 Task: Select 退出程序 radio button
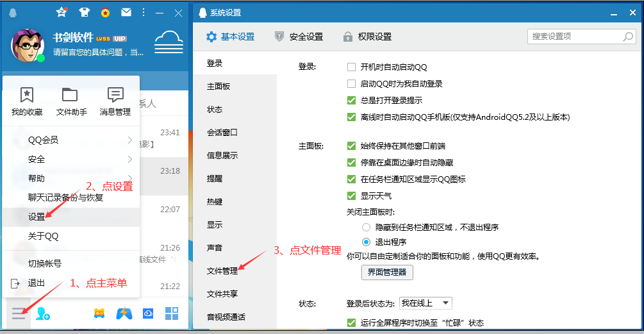366,242
